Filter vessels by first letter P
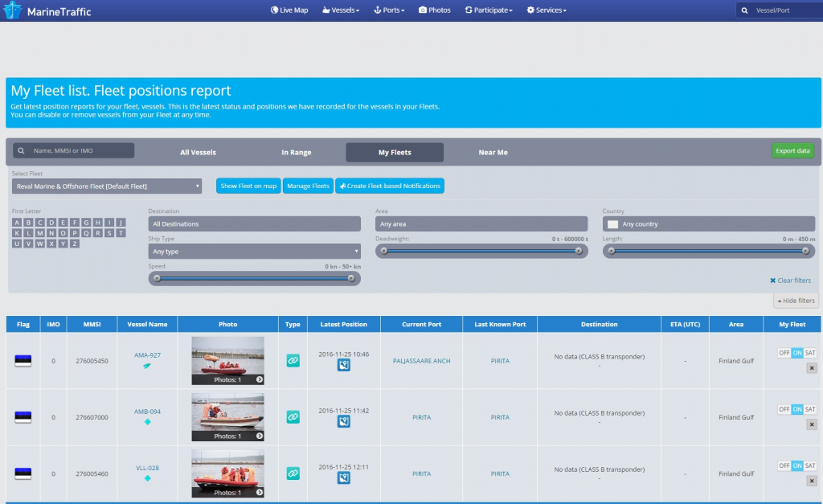This screenshot has width=823, height=504. coord(75,233)
